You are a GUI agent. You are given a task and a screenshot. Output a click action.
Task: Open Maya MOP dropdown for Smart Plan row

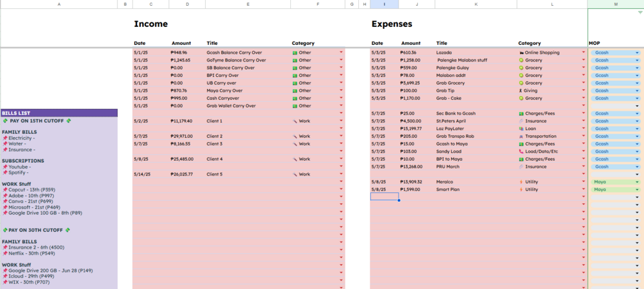[637, 190]
